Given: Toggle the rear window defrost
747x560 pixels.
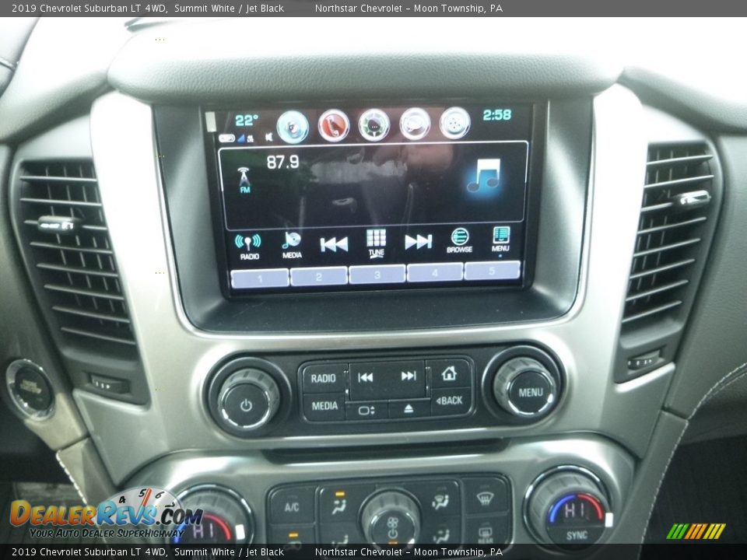Looking at the screenshot, I should point(486,534).
